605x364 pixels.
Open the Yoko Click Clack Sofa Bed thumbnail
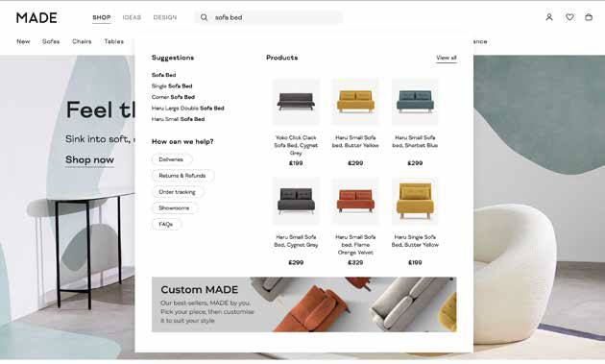[x=296, y=102]
